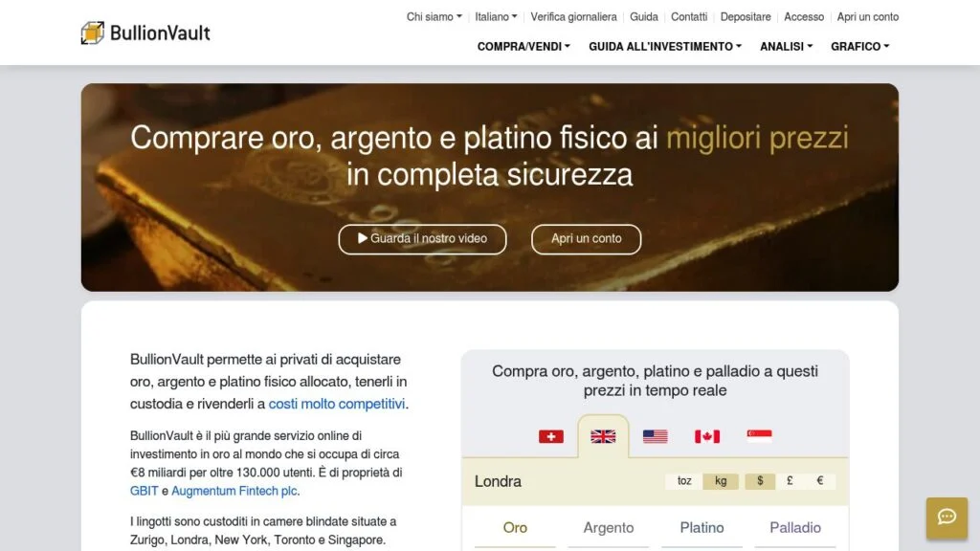Click the migliori prezzi headline text
980x551 pixels.
tap(757, 138)
